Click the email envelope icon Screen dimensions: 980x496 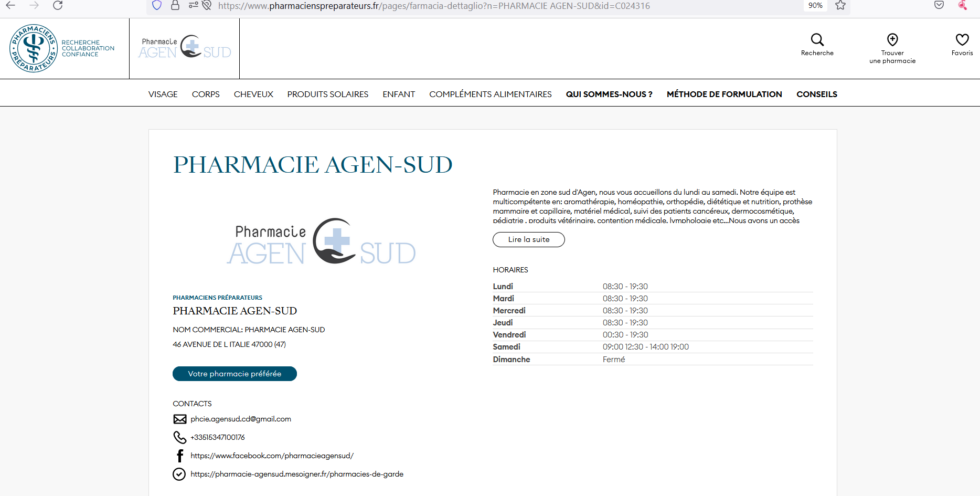[180, 419]
